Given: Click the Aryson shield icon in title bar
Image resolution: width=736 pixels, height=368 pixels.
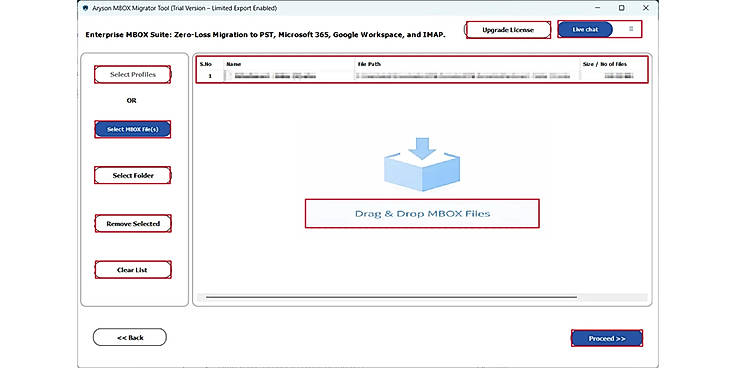Looking at the screenshot, I should (85, 8).
